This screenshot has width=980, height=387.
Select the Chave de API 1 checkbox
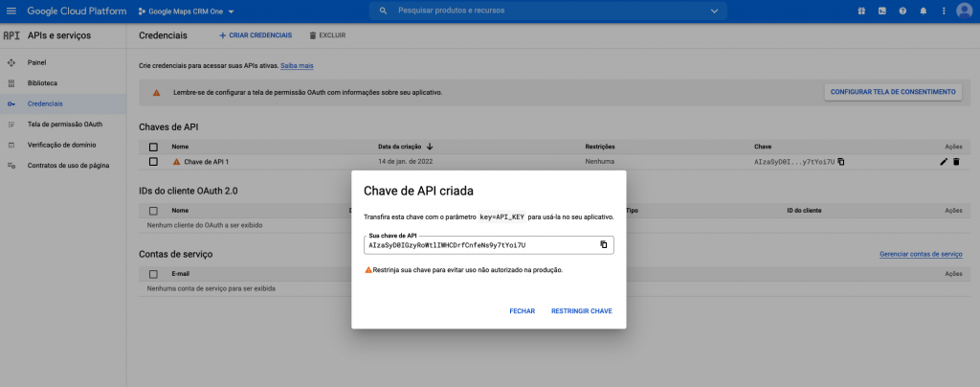click(153, 162)
